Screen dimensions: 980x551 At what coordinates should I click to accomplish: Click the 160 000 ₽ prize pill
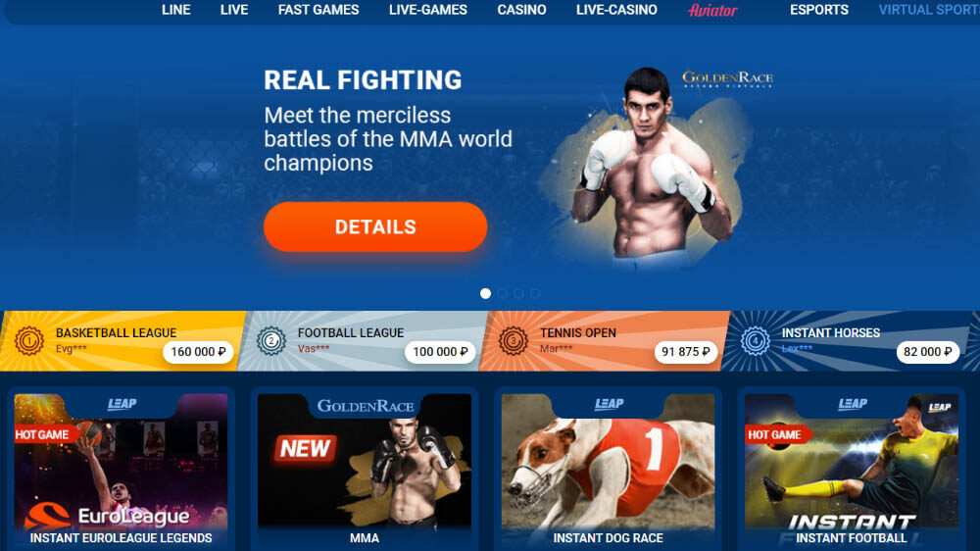pos(198,352)
